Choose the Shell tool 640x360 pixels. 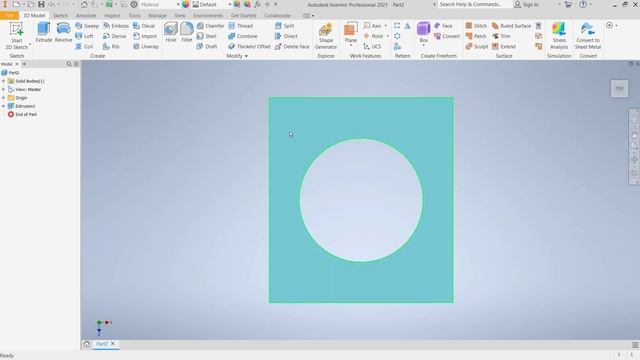(207, 36)
